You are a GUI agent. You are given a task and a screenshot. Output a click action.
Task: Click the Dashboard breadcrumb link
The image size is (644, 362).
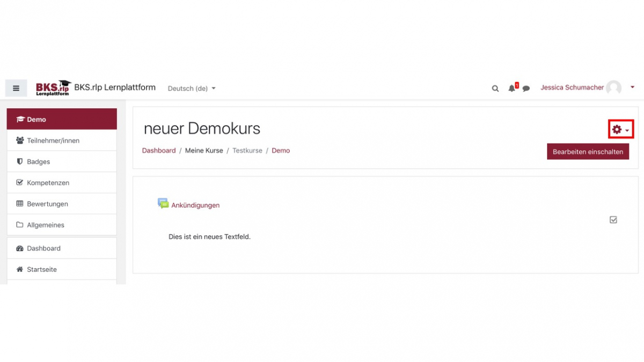click(x=159, y=151)
